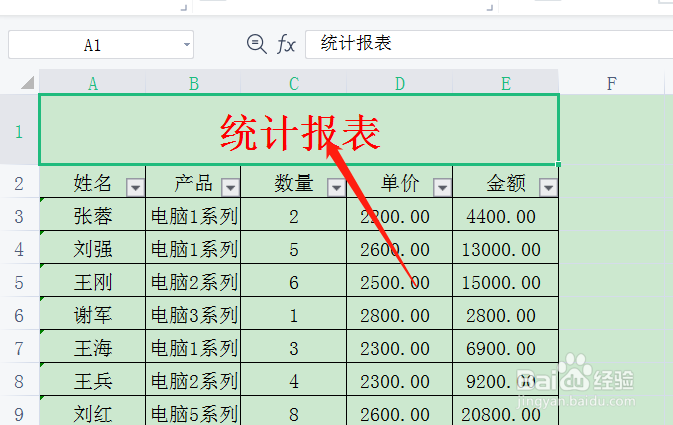Viewport: 673px width, 425px height.
Task: Select row 4 header
Action: tap(19, 249)
